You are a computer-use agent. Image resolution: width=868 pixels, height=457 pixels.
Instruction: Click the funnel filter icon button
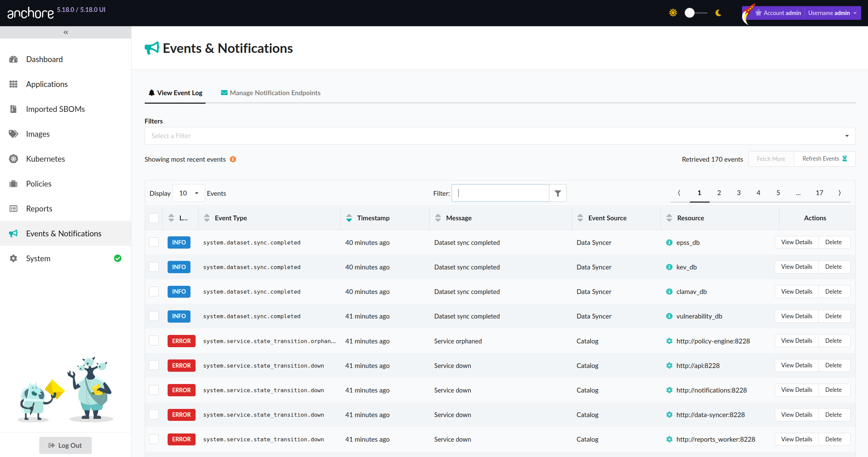pos(558,193)
